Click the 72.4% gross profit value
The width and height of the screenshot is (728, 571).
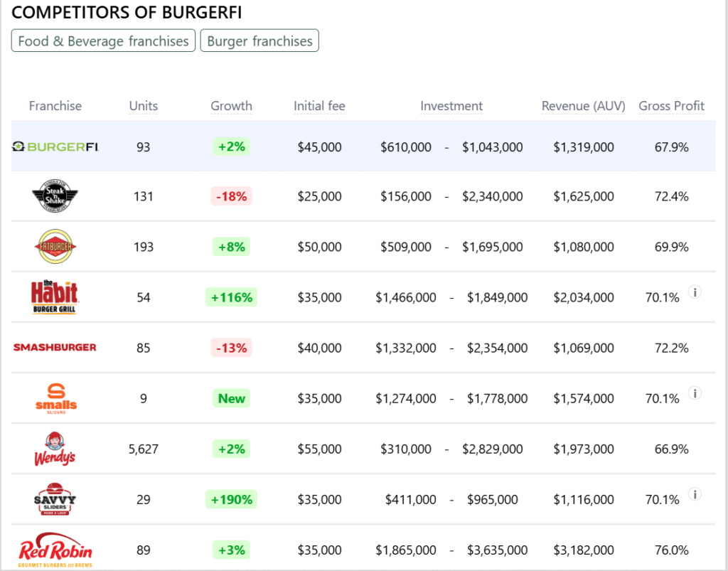click(x=671, y=196)
